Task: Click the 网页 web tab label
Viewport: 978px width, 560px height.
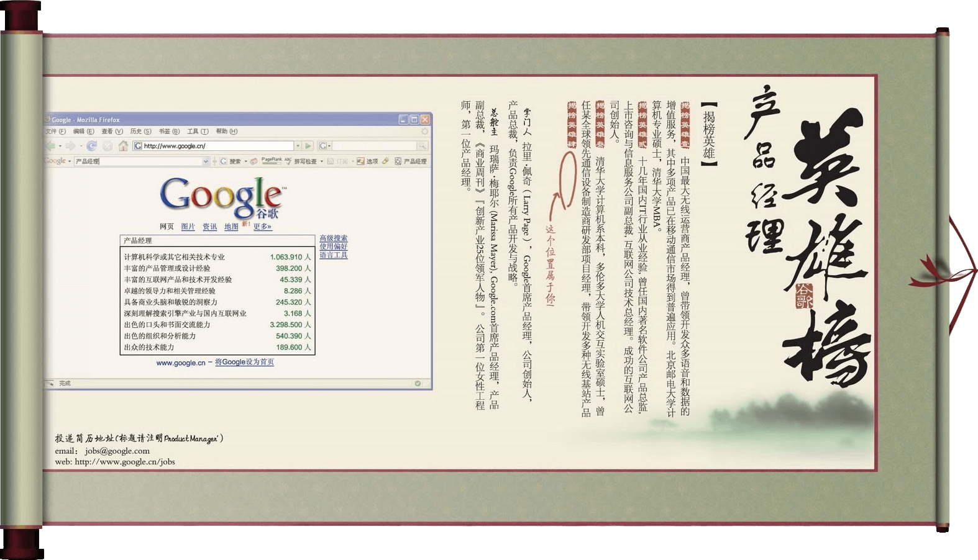Action: [x=167, y=227]
